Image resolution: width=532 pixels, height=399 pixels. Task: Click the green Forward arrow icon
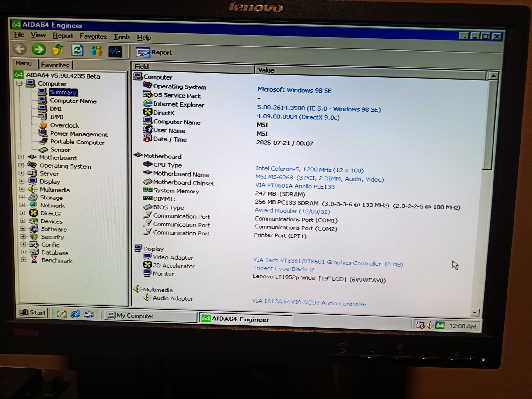click(39, 49)
